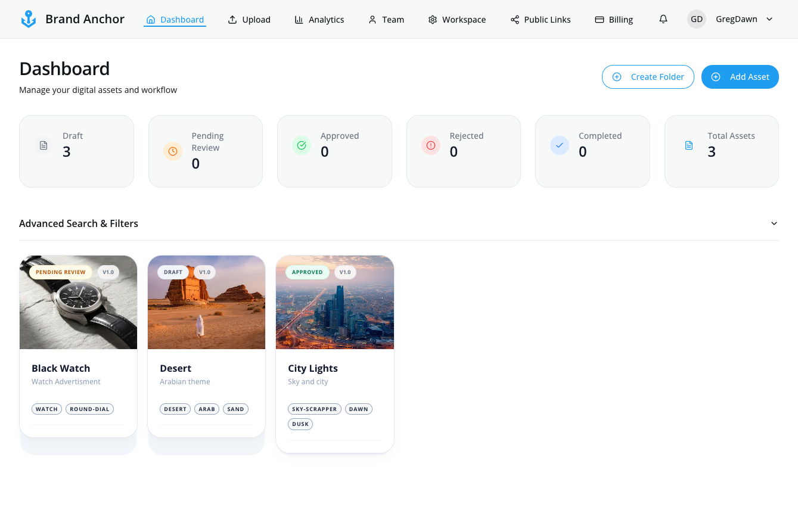Open the City Lights image thumbnail

[x=335, y=303]
